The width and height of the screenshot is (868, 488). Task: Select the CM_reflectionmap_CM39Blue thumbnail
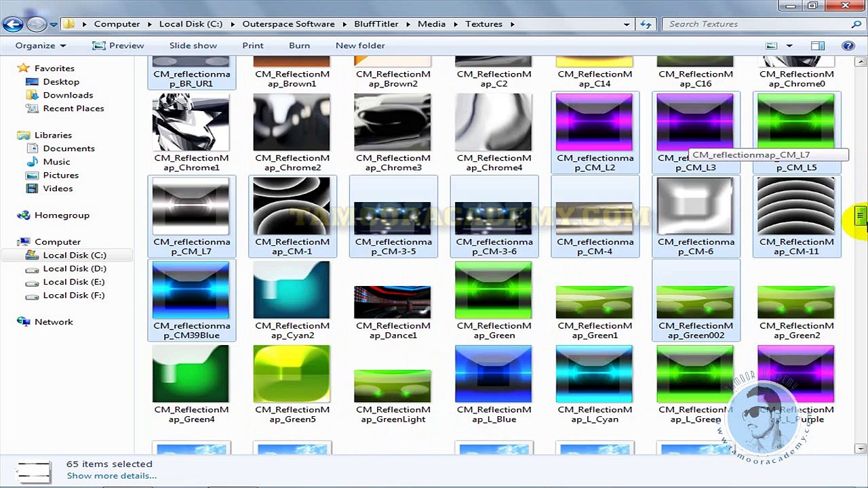click(x=191, y=291)
